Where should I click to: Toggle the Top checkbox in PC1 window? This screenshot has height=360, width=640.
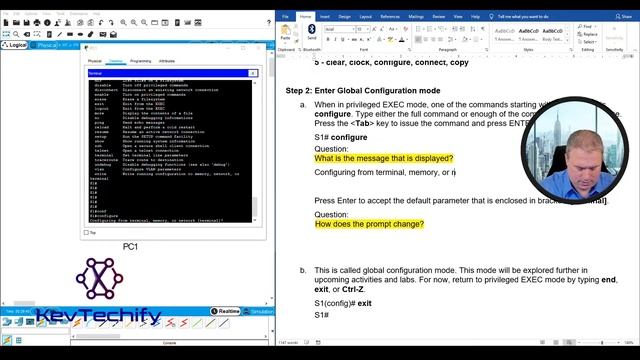86,233
